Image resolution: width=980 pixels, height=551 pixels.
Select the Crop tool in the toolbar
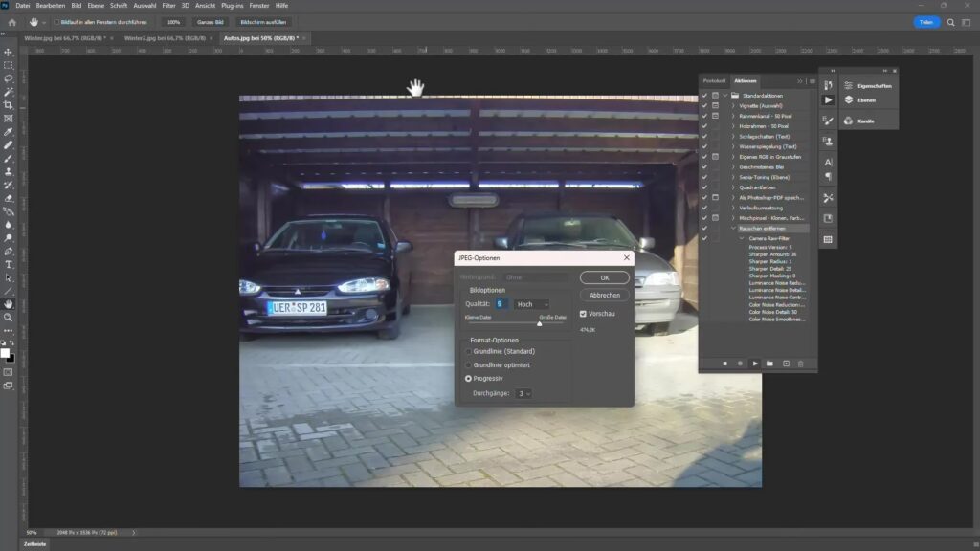(9, 105)
